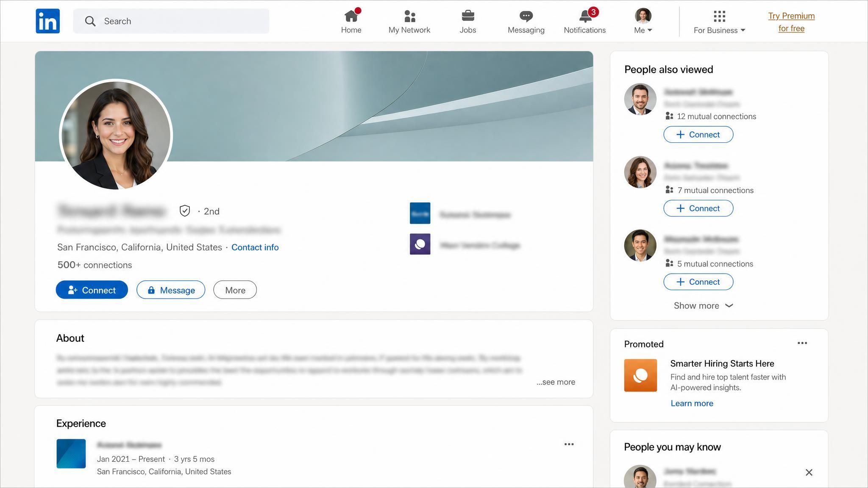Click the LinkedIn logo
The width and height of the screenshot is (868, 488).
coord(47,21)
